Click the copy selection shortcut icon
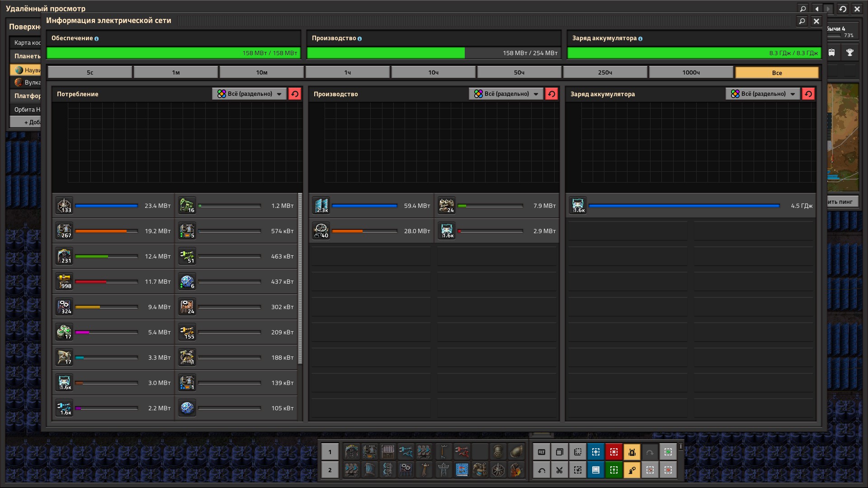This screenshot has height=488, width=868. pos(559,451)
